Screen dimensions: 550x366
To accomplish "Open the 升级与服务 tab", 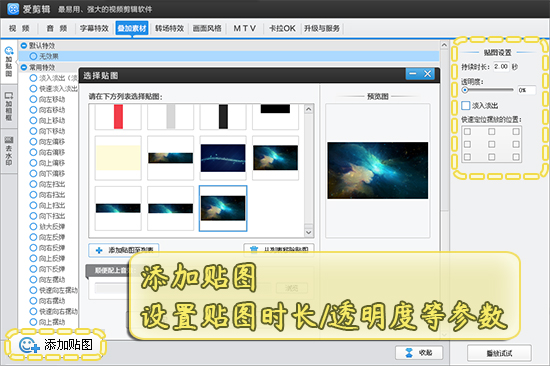I will [x=322, y=28].
